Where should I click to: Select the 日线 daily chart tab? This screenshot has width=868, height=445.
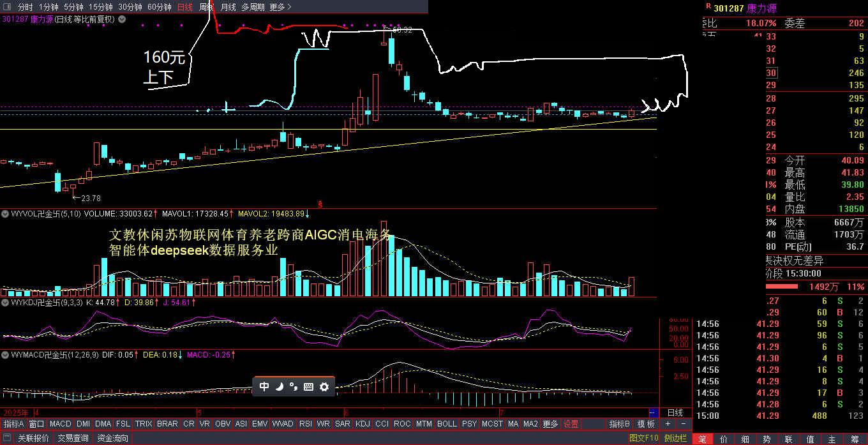184,7
